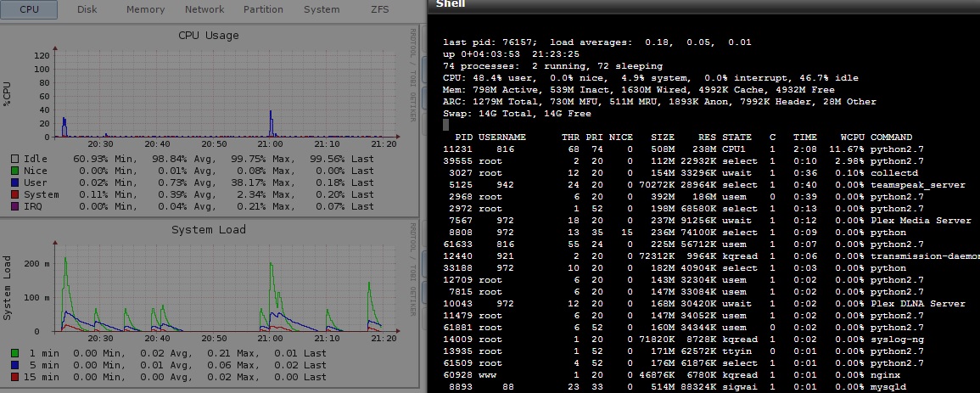This screenshot has width=980, height=393.
Task: Open the ZFS tab
Action: coord(382,9)
